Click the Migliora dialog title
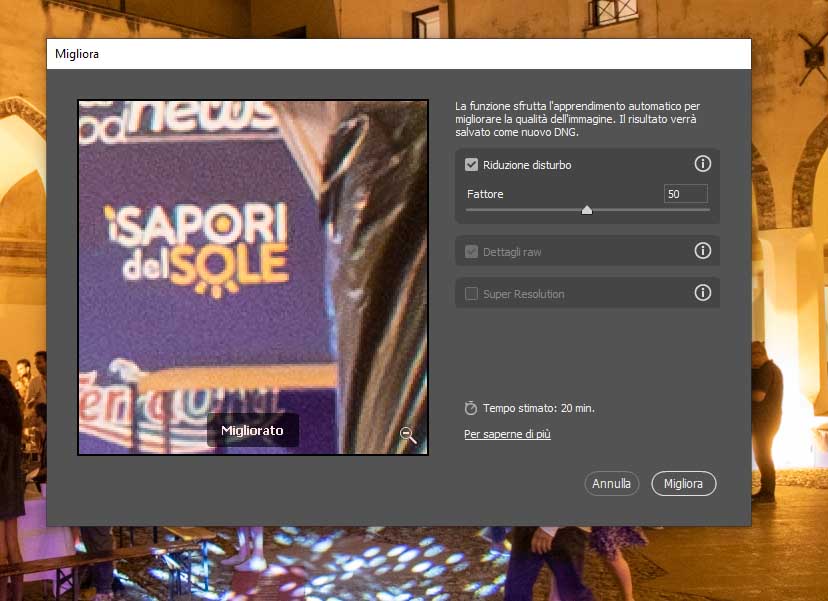The width and height of the screenshot is (828, 601). click(77, 54)
